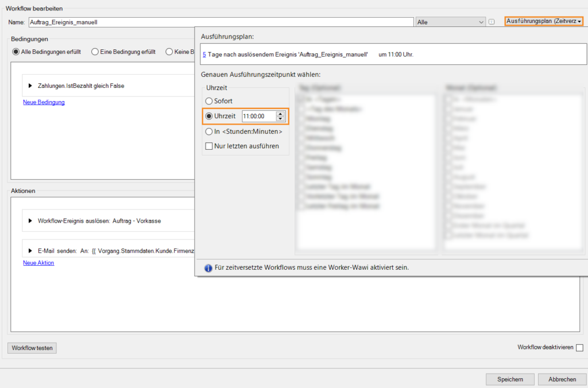This screenshot has width=588, height=388.
Task: Increase the Uhrzeit with the up arrow
Action: coord(280,114)
